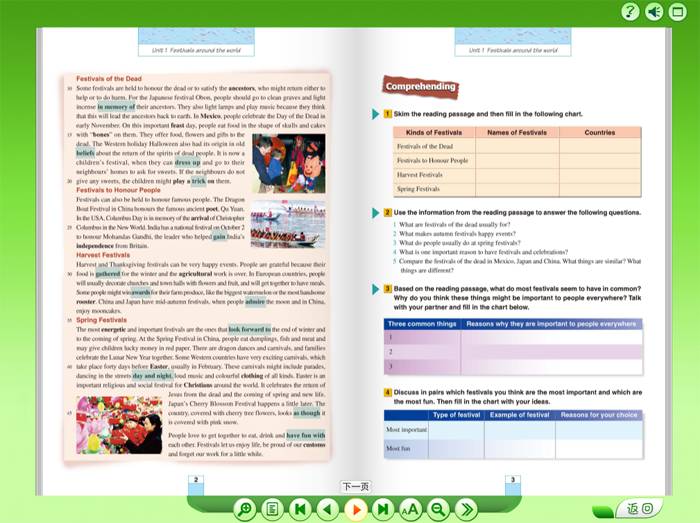Toggle fullscreen with the window icon

[x=678, y=12]
